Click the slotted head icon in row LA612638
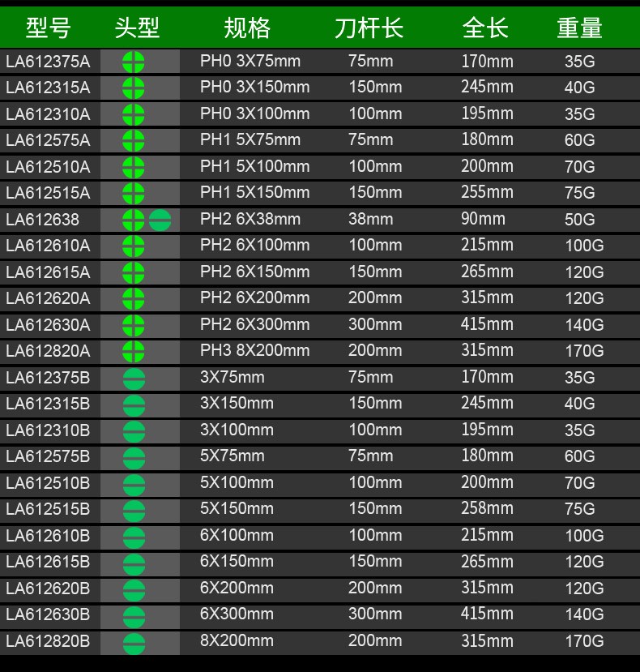 coord(160,220)
